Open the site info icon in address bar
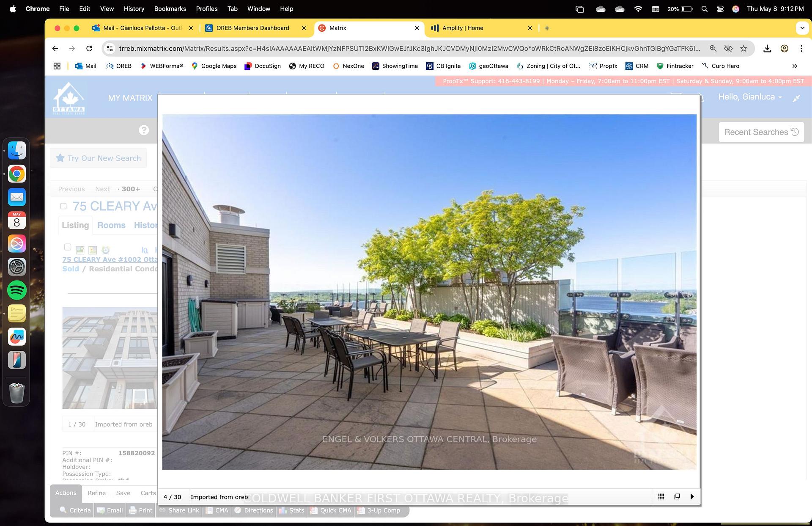 [x=110, y=49]
